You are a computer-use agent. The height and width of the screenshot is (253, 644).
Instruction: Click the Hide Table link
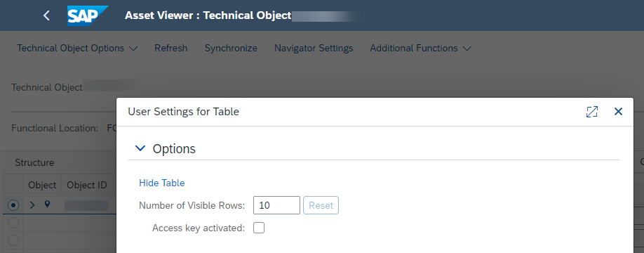162,183
